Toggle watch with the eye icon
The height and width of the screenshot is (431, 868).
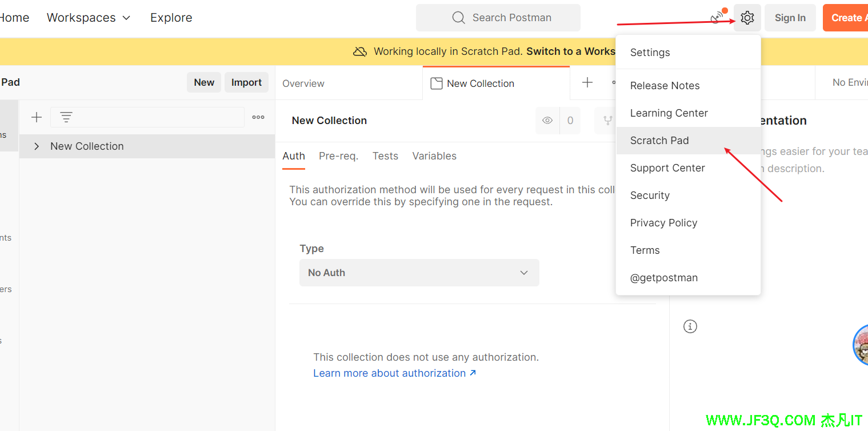point(547,121)
